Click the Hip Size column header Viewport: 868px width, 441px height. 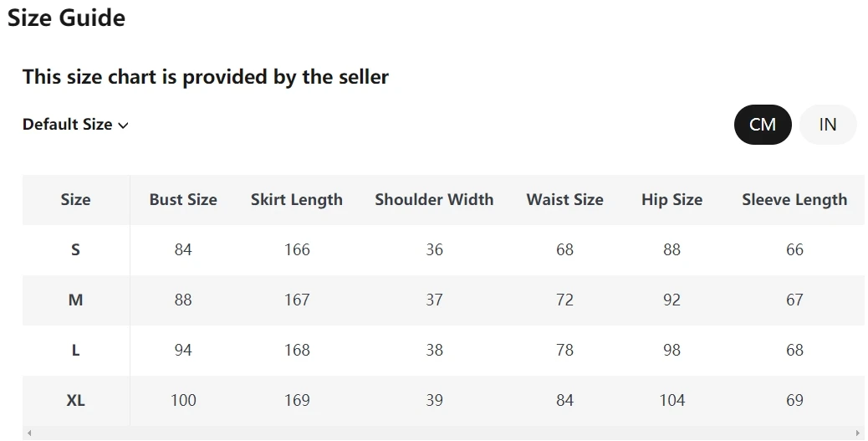[672, 200]
